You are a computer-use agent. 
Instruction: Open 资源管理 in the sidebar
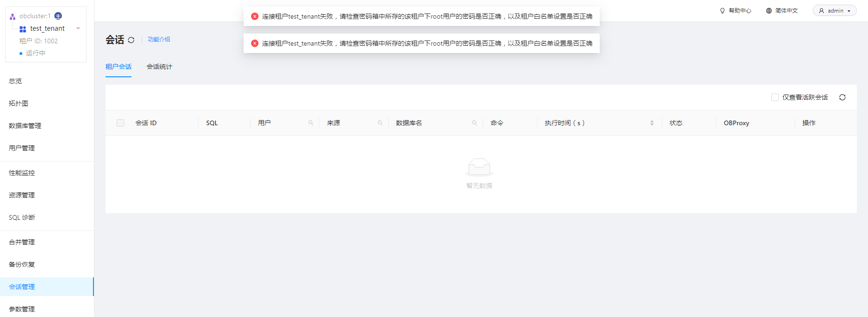pyautogui.click(x=22, y=195)
